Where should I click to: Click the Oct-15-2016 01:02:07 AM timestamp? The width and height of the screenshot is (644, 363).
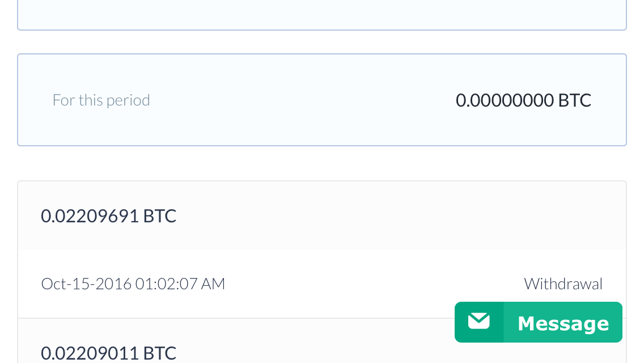point(133,284)
